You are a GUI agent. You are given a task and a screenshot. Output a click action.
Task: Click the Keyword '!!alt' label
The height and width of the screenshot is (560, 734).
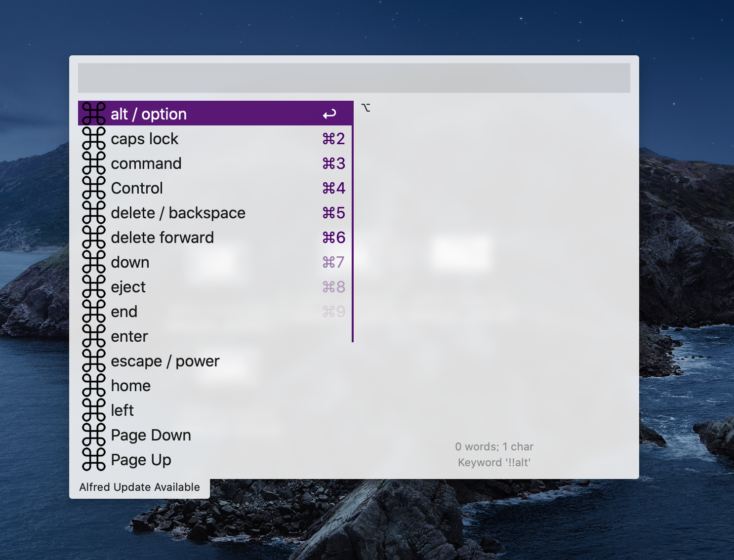494,463
